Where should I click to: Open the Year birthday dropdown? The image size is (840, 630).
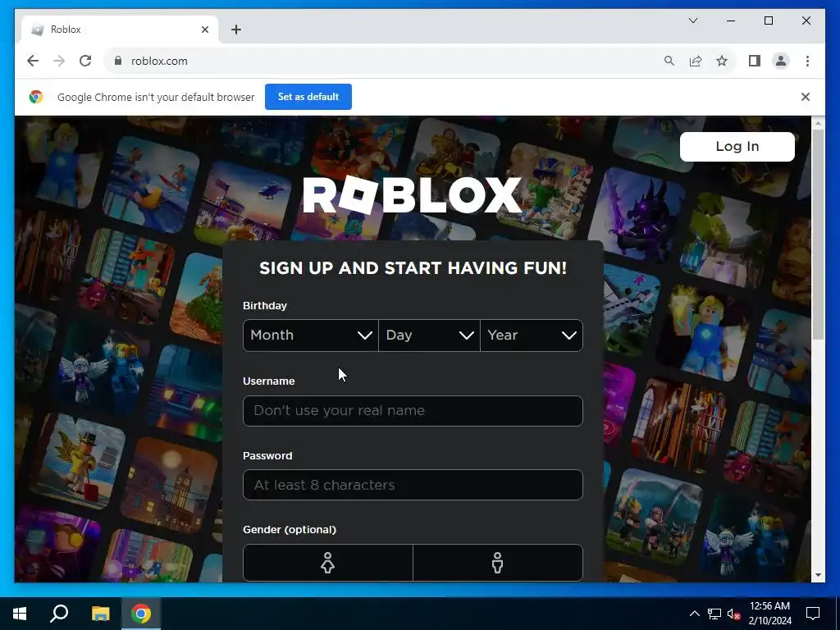[x=532, y=336]
